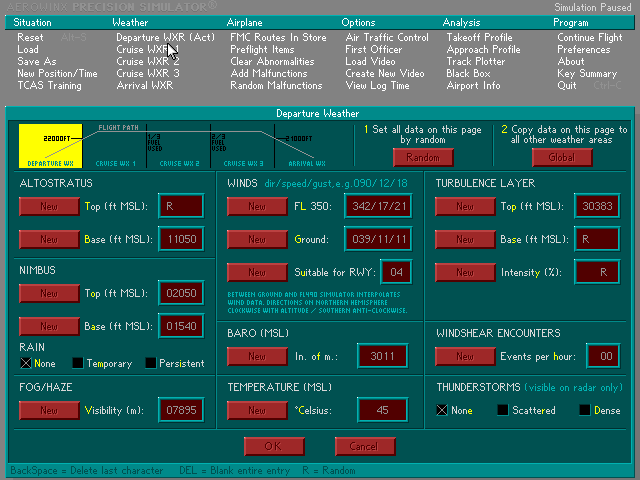Open the Situation menu

click(x=32, y=22)
